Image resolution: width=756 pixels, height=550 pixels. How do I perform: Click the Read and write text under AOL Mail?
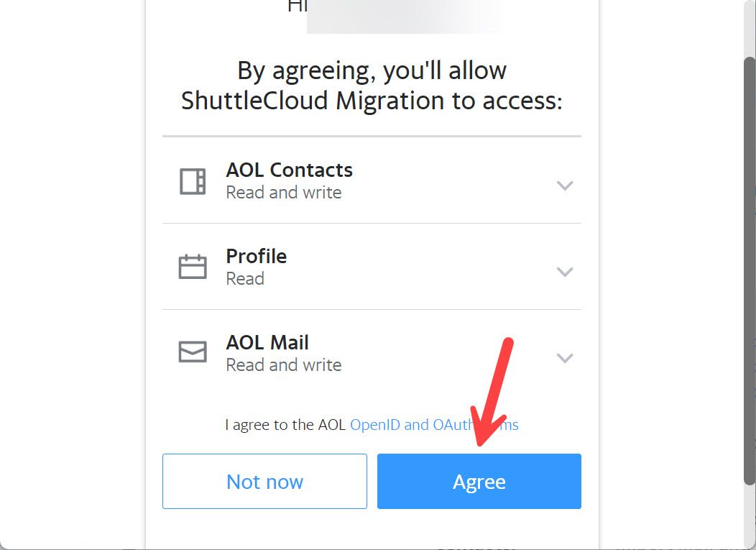[x=283, y=365]
